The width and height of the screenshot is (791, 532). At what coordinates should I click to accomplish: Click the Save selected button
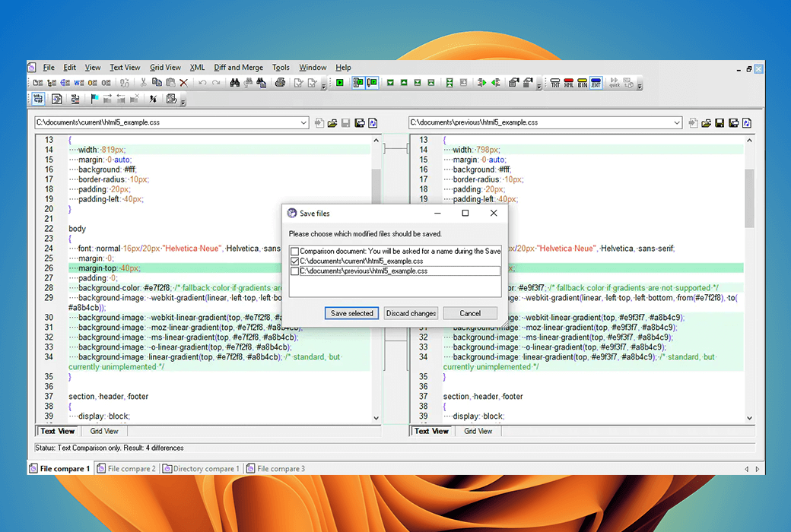(351, 313)
